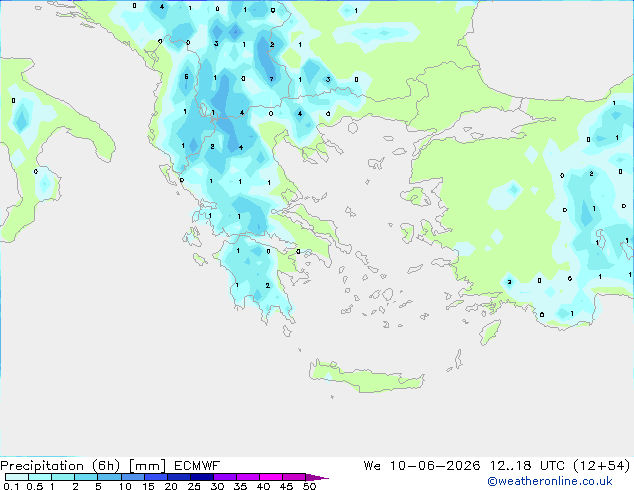Select the 2–5 mm legend color swatch
The height and width of the screenshot is (490, 634).
(x=86, y=477)
